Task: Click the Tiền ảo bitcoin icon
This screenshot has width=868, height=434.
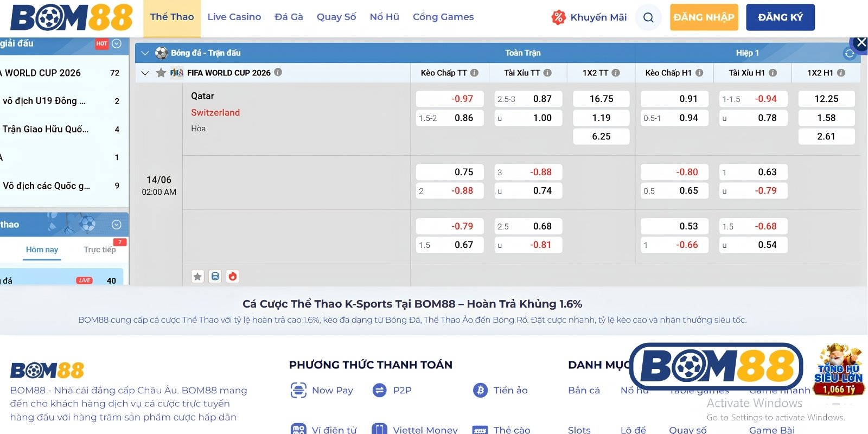Action: pyautogui.click(x=480, y=390)
